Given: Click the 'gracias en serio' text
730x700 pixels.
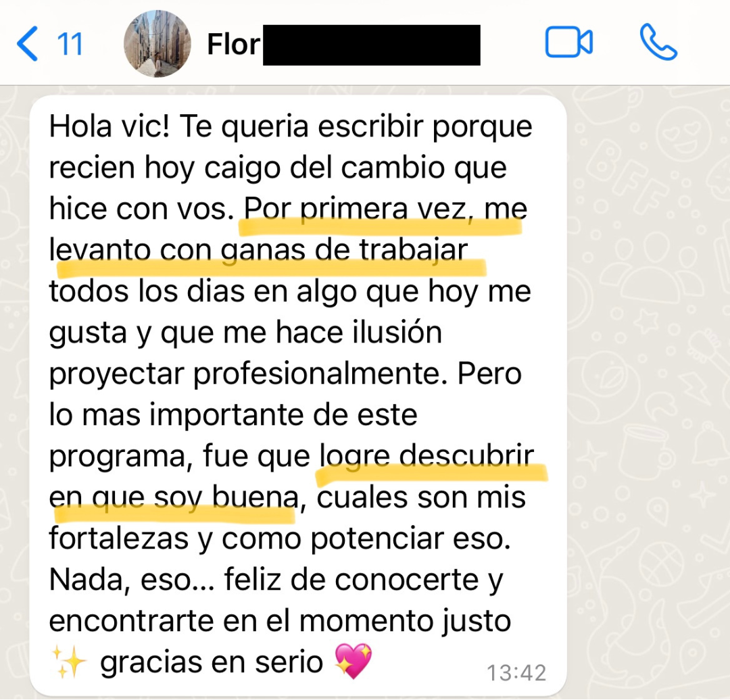Looking at the screenshot, I should tap(212, 662).
